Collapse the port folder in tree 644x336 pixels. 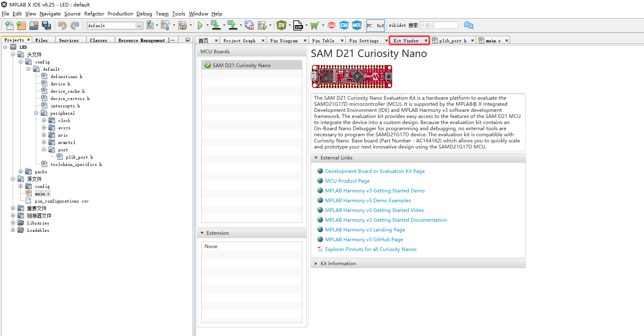pyautogui.click(x=44, y=150)
